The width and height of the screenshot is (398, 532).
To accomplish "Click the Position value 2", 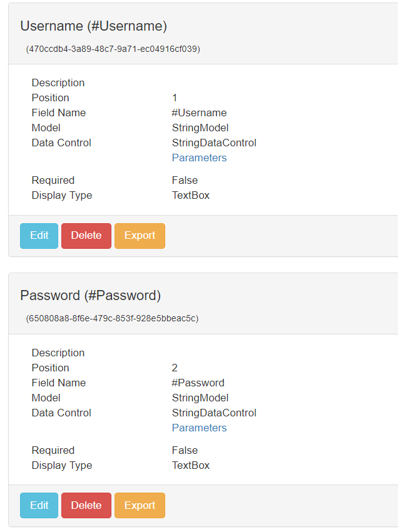I will (x=175, y=368).
